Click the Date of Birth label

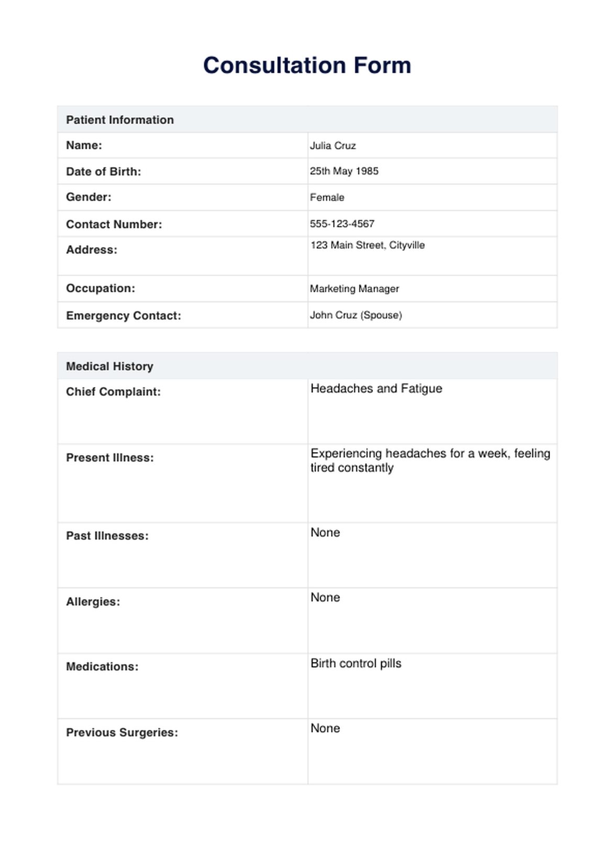coord(104,171)
